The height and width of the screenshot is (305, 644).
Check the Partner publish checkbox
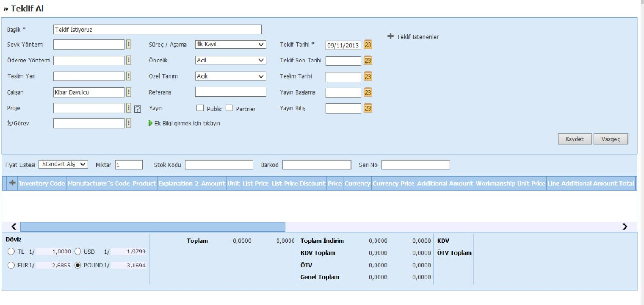pos(229,108)
